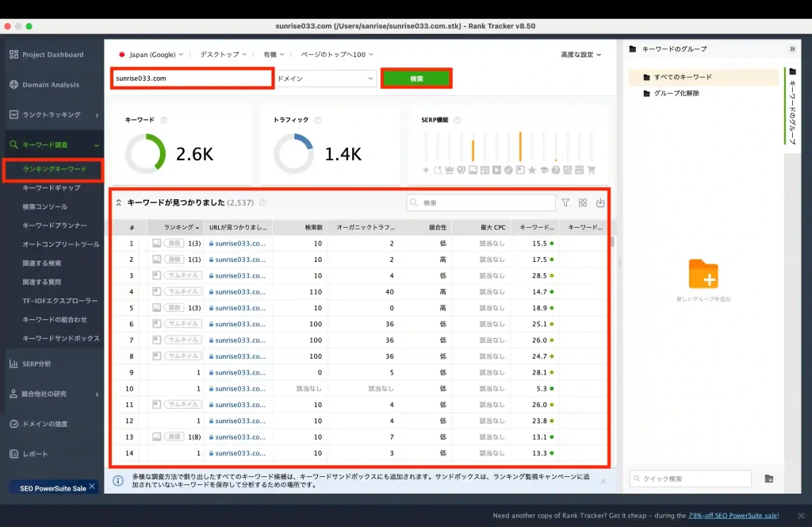812x527 pixels.
Task: Open the Japan (Google) search engine dropdown
Action: (151, 55)
